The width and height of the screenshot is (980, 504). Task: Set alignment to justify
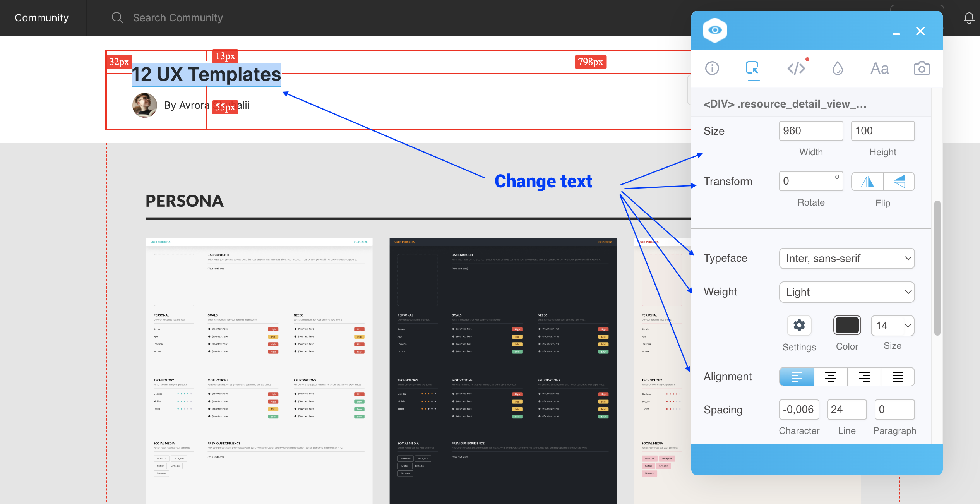(898, 377)
